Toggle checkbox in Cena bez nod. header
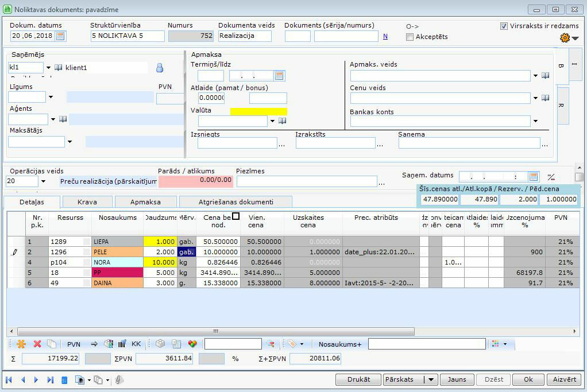Viewport: 587px width, 392px height. (x=235, y=216)
